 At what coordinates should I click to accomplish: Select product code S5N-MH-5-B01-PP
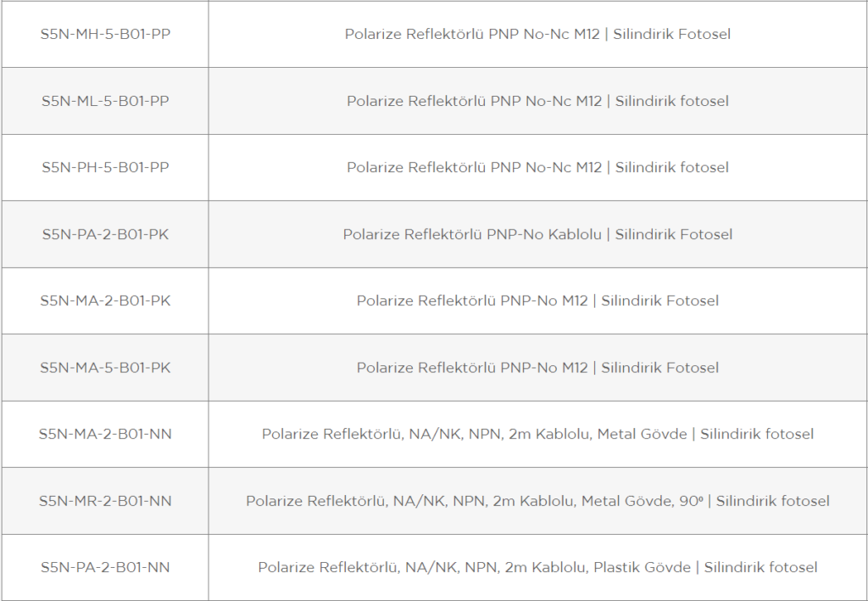coord(105,34)
